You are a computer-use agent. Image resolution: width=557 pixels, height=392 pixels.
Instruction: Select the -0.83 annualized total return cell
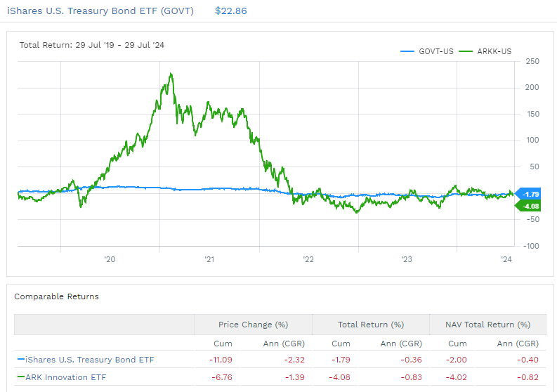[412, 377]
